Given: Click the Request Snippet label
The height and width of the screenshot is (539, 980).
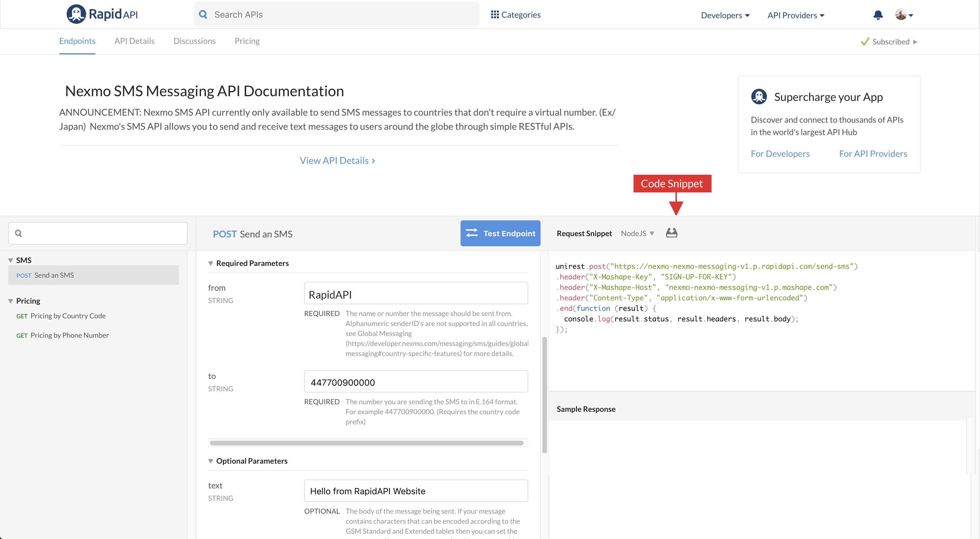Looking at the screenshot, I should click(584, 233).
